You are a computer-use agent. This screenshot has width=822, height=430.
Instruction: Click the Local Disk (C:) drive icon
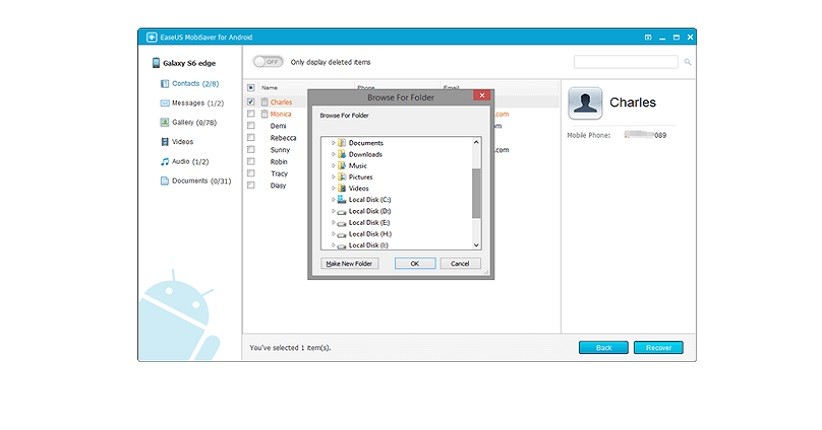click(x=342, y=199)
